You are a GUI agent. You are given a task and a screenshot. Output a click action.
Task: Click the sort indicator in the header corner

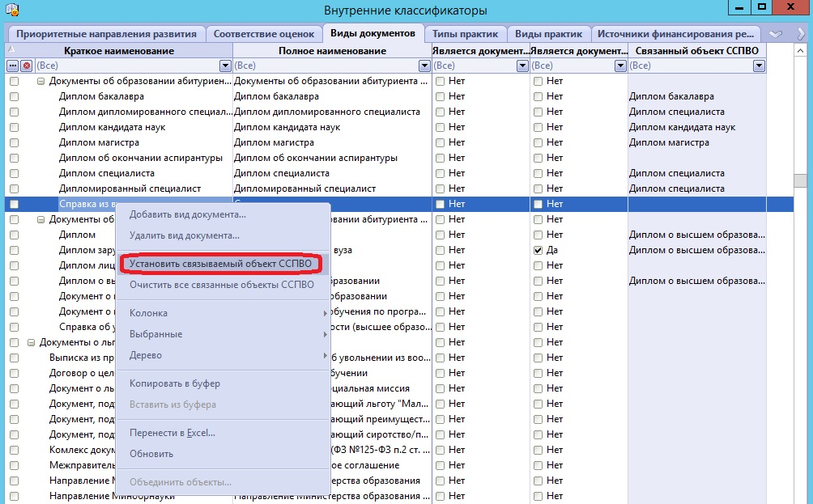11,49
